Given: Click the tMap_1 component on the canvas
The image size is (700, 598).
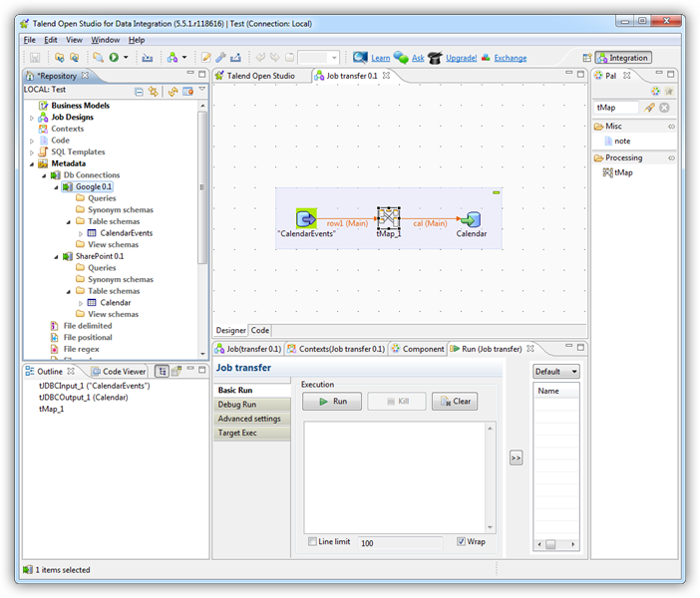Looking at the screenshot, I should pyautogui.click(x=388, y=219).
